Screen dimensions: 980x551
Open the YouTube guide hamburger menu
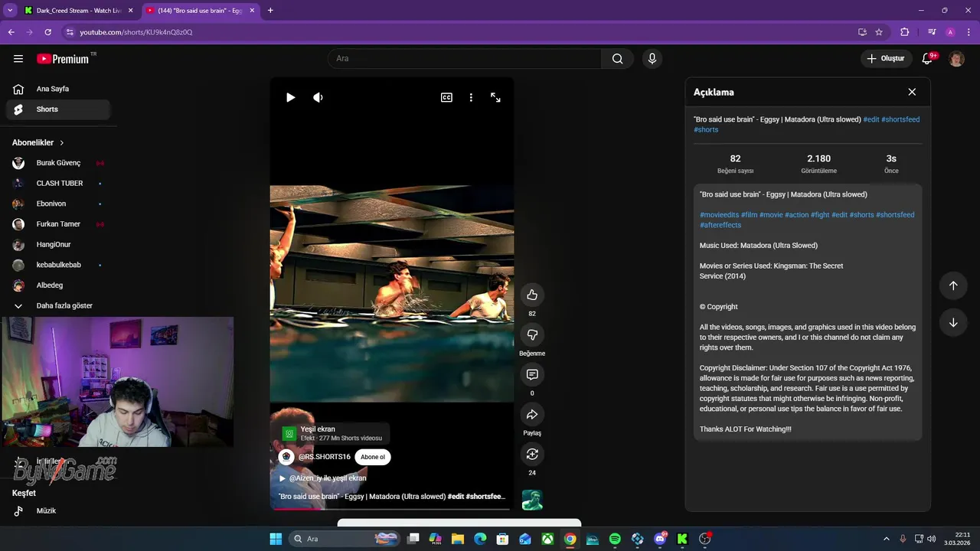click(18, 59)
